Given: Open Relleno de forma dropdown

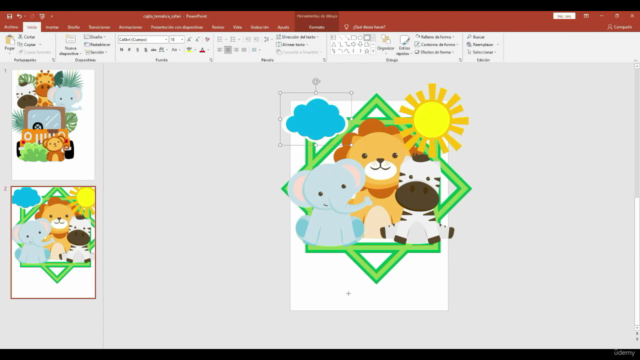Looking at the screenshot, I should click(435, 37).
